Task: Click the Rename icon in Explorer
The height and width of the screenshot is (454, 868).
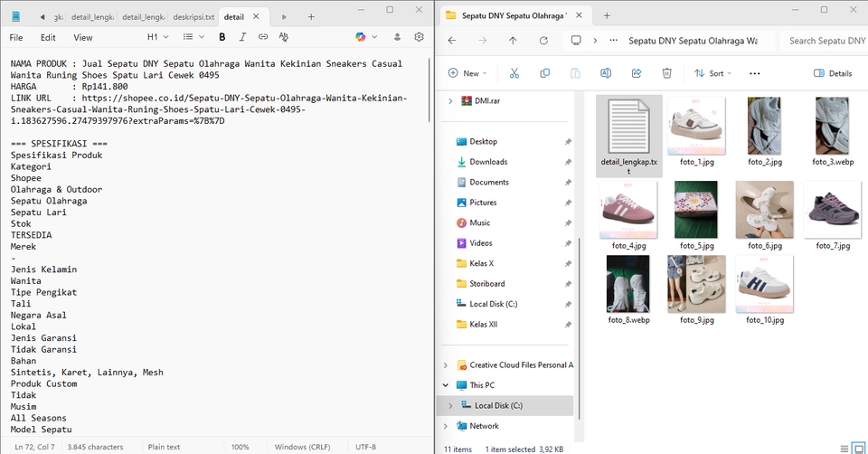Action: click(605, 73)
